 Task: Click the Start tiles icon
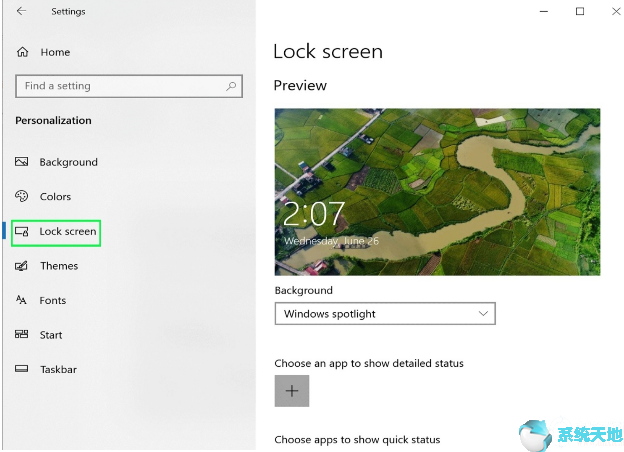pos(21,334)
